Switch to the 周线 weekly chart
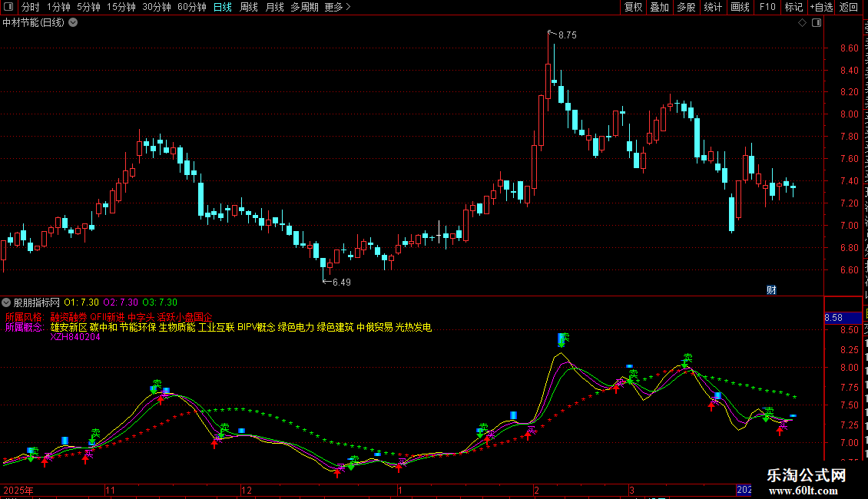Image resolution: width=868 pixels, height=499 pixels. pos(249,7)
